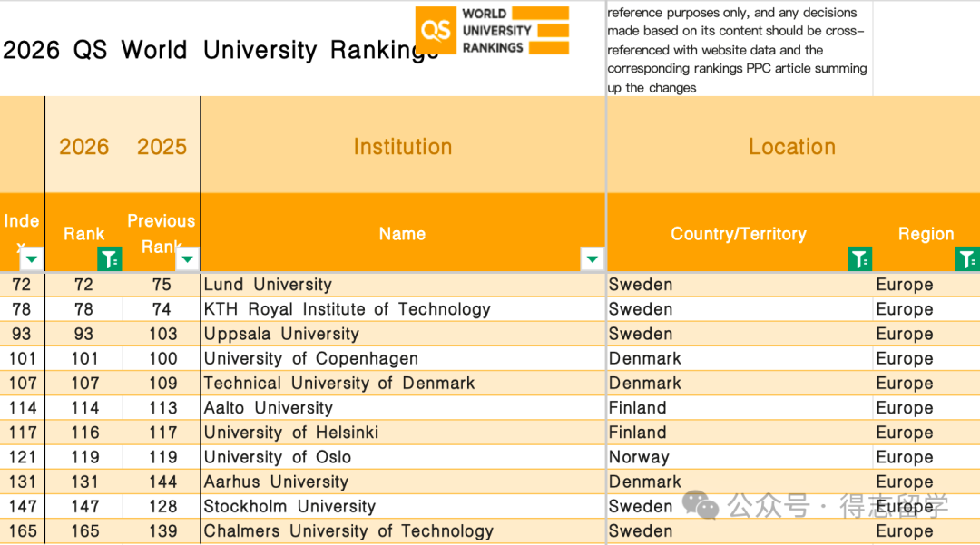The width and height of the screenshot is (980, 545).
Task: Click the 2025 year header
Action: tap(162, 147)
